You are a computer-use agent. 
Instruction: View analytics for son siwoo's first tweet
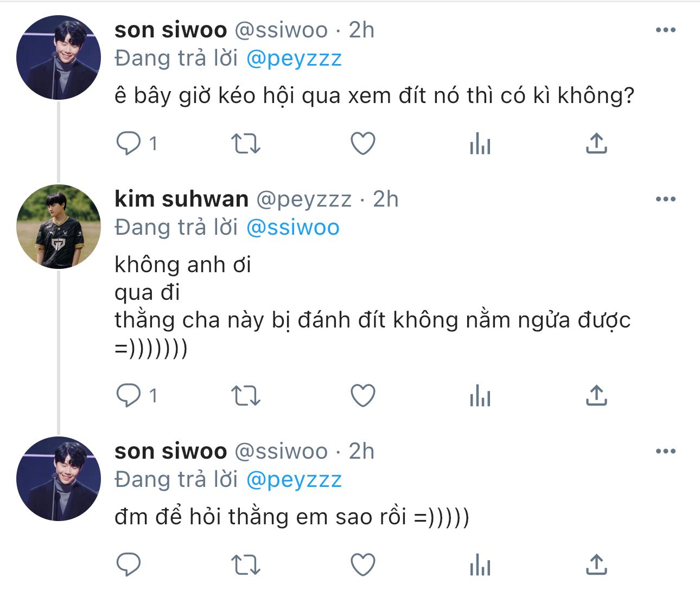tap(480, 145)
